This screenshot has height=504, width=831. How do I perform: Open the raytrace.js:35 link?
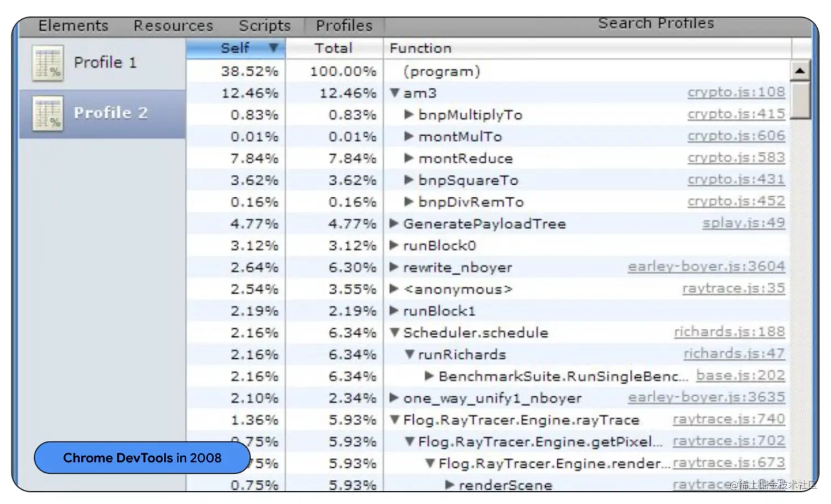tap(734, 289)
